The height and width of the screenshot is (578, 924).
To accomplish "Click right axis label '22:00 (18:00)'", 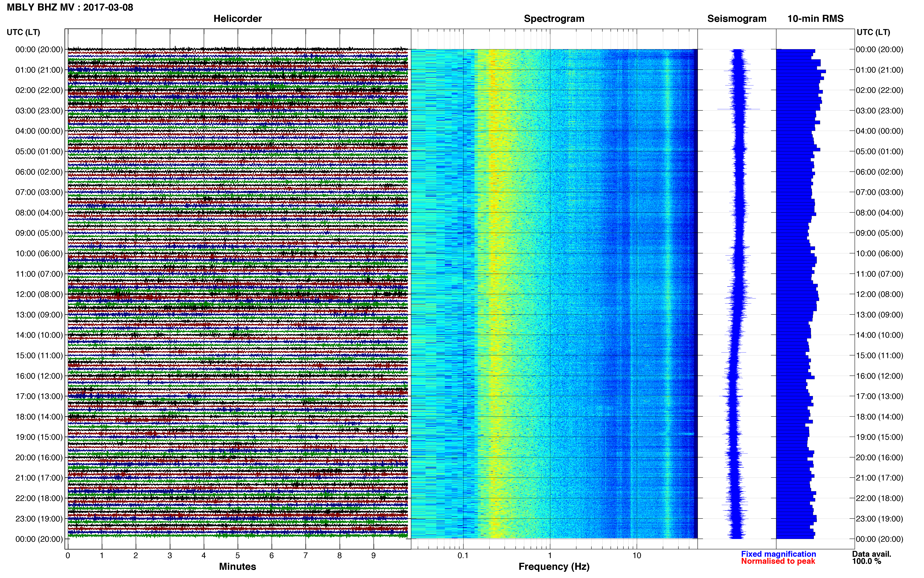I will 879,498.
